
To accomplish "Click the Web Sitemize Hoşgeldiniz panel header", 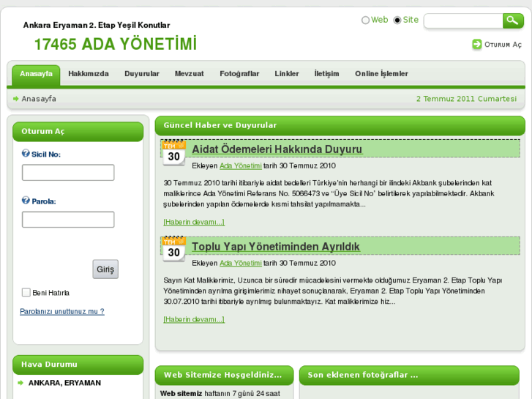I will [x=224, y=376].
